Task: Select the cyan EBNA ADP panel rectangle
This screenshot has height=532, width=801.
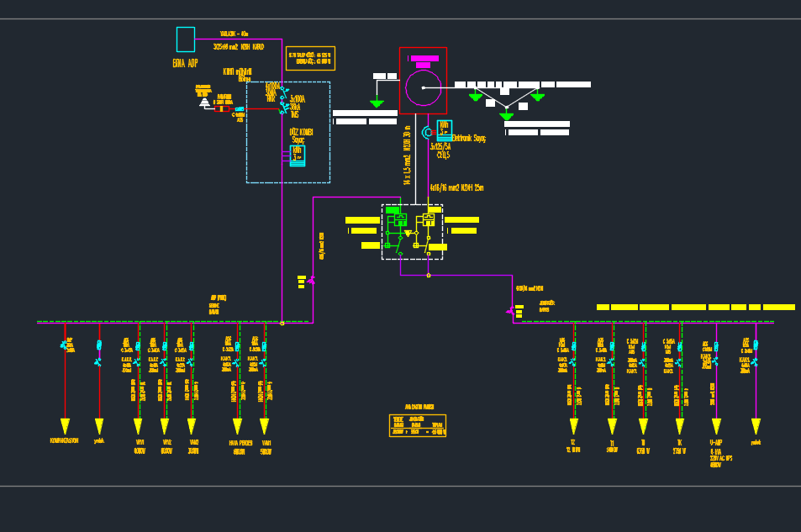Action: pyautogui.click(x=185, y=40)
